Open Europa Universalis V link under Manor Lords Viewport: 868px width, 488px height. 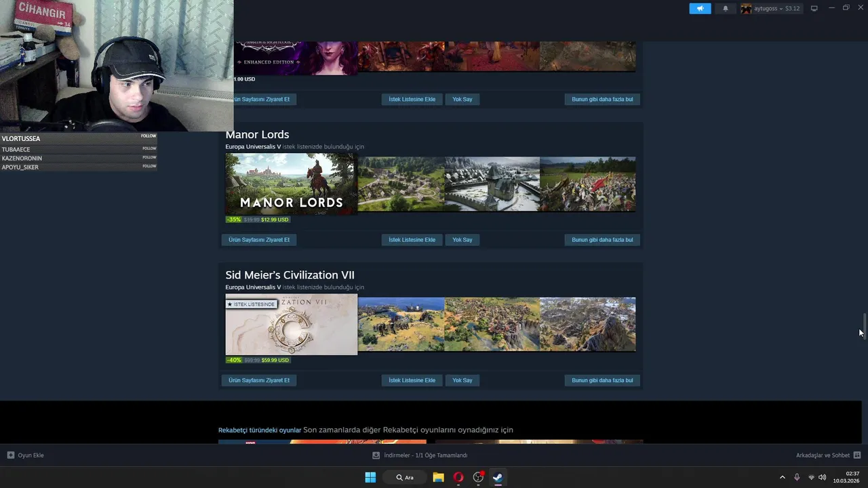(253, 146)
